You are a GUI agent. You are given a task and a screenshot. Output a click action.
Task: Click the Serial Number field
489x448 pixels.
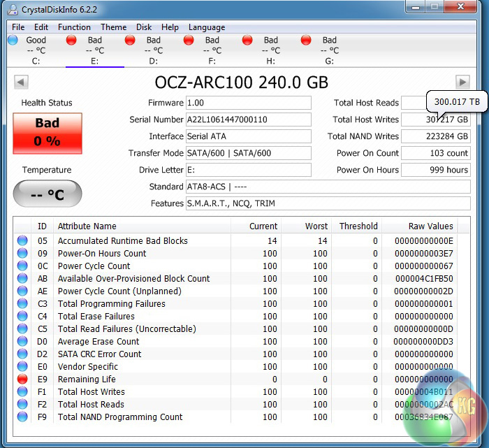248,120
